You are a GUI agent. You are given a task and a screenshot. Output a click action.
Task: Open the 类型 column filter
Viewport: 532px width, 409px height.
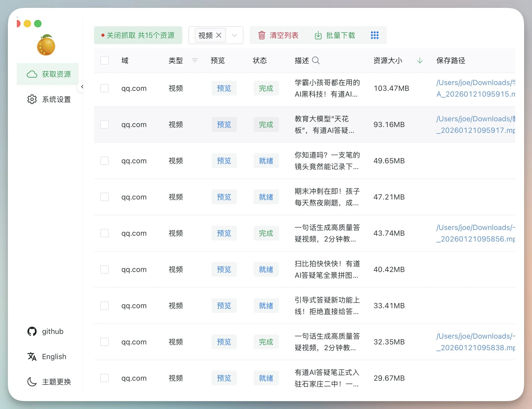[x=195, y=60]
